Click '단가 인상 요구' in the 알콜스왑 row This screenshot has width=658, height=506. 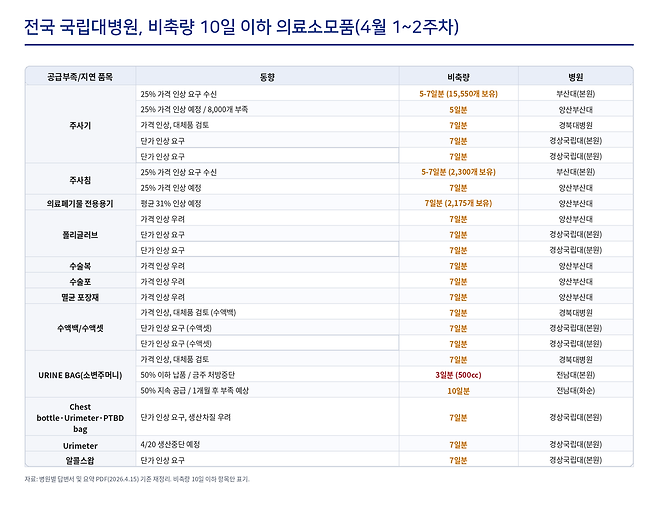click(x=162, y=460)
